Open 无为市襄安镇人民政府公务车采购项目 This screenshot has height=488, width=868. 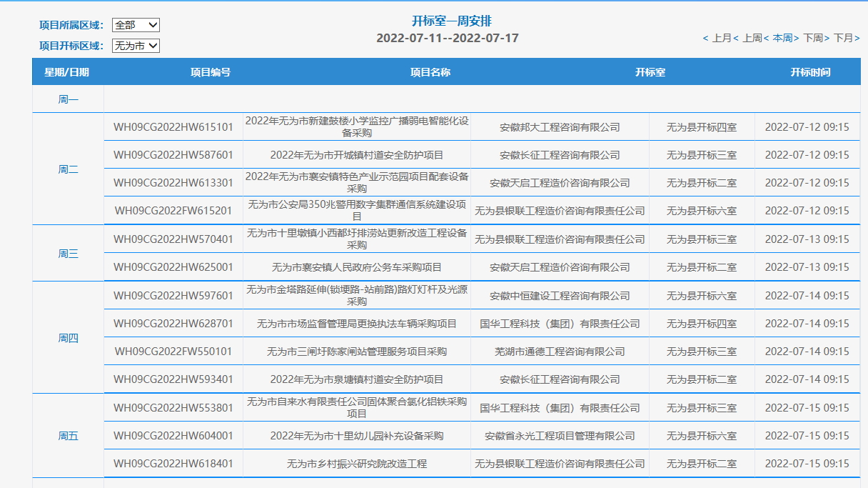[x=357, y=267]
